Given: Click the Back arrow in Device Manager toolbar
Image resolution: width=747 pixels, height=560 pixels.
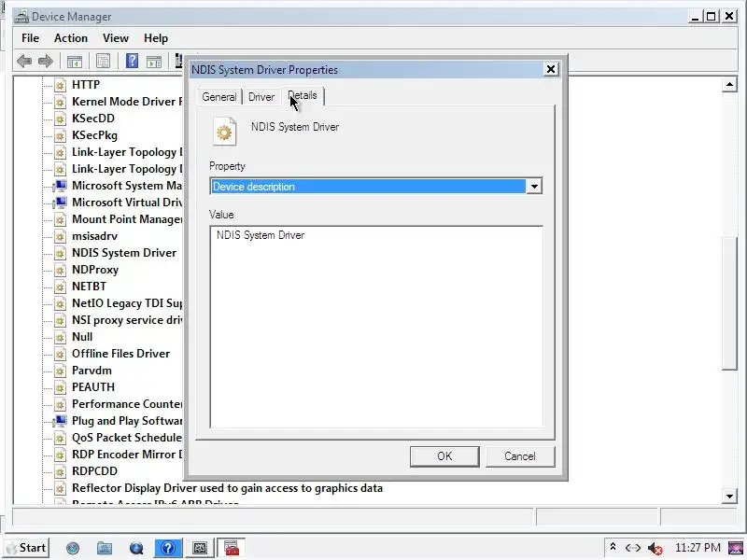Looking at the screenshot, I should tap(24, 61).
